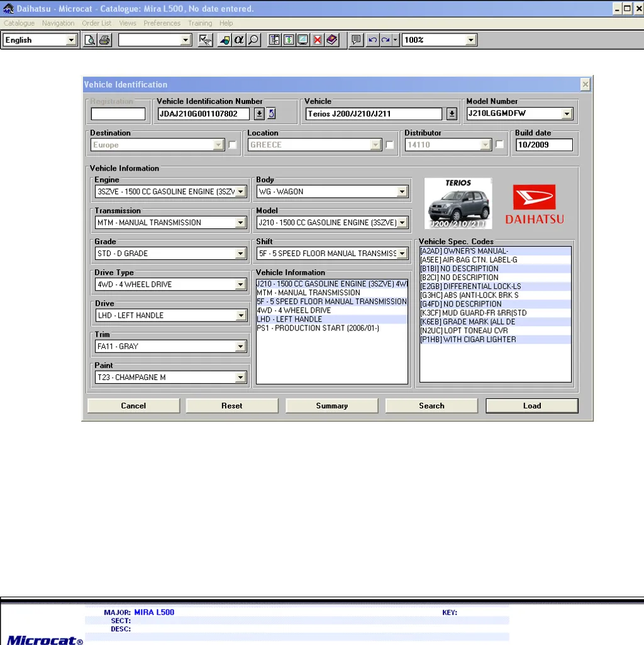Click the Microcat house icon in title bar
Screen dimensions: 644x645
[8, 8]
